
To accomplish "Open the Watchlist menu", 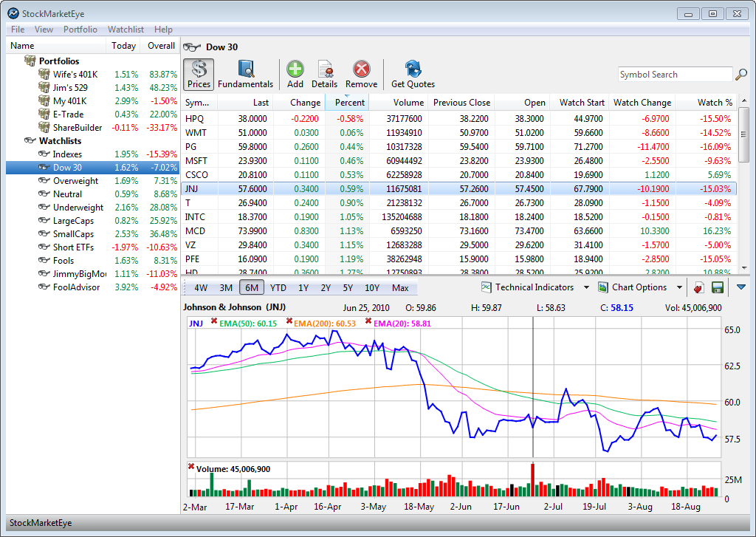I will tap(126, 30).
